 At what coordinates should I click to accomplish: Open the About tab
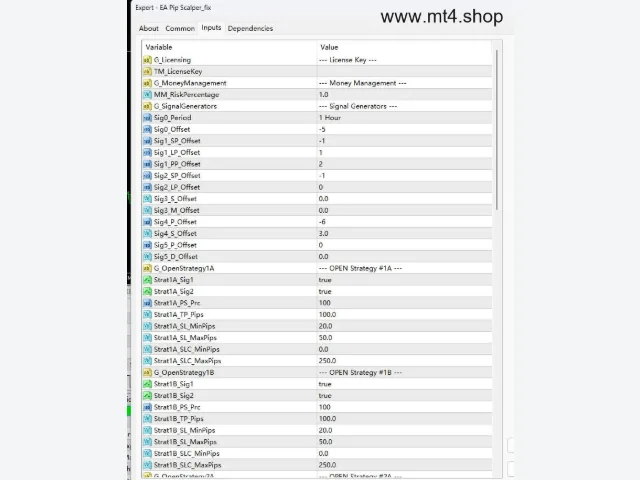149,28
